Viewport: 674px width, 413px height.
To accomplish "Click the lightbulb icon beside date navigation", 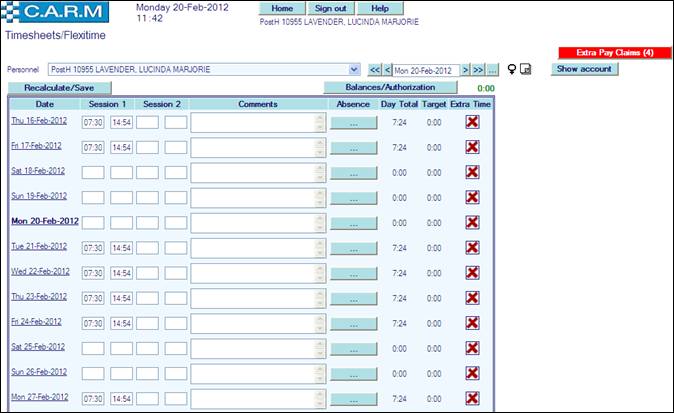I will point(512,70).
